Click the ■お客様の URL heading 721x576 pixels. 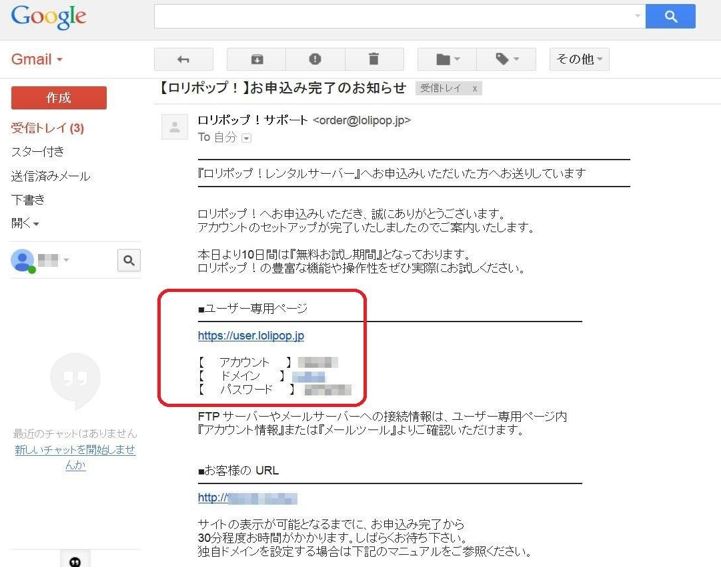[x=238, y=471]
